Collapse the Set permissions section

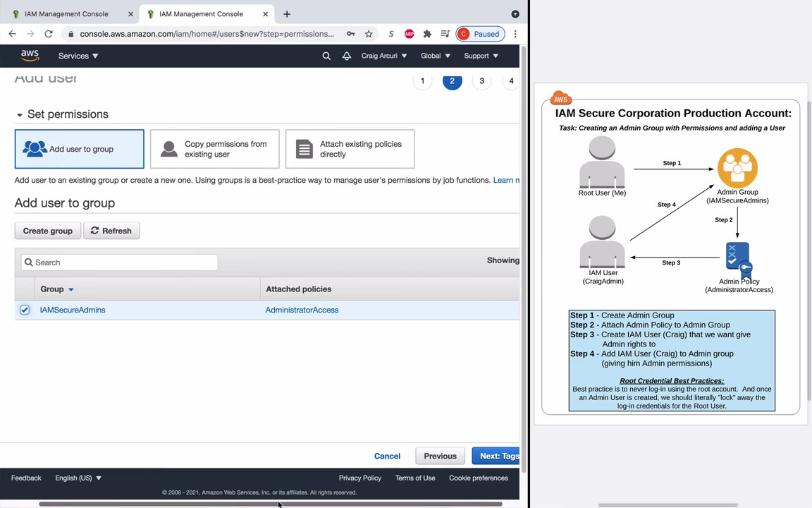coord(20,114)
